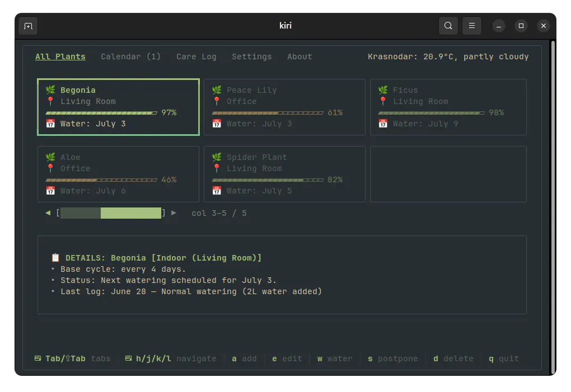Screen dimensions: 571x392
Task: Click the leaf icon on Begonia card
Action: pyautogui.click(x=50, y=90)
